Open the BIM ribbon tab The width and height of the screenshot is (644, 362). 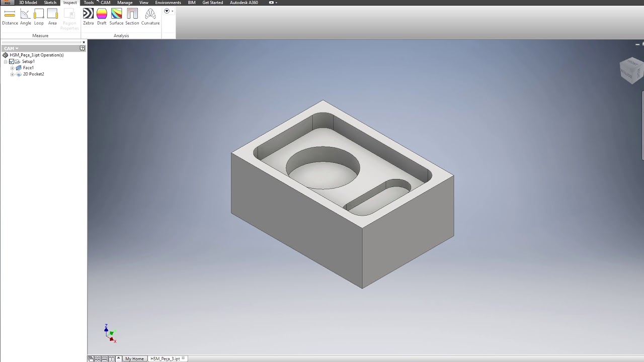192,3
